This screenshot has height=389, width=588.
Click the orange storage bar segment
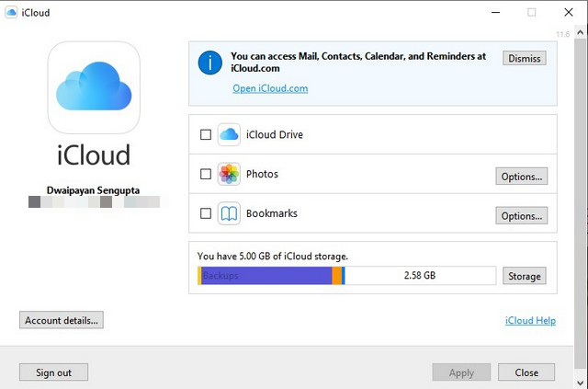[x=337, y=276]
